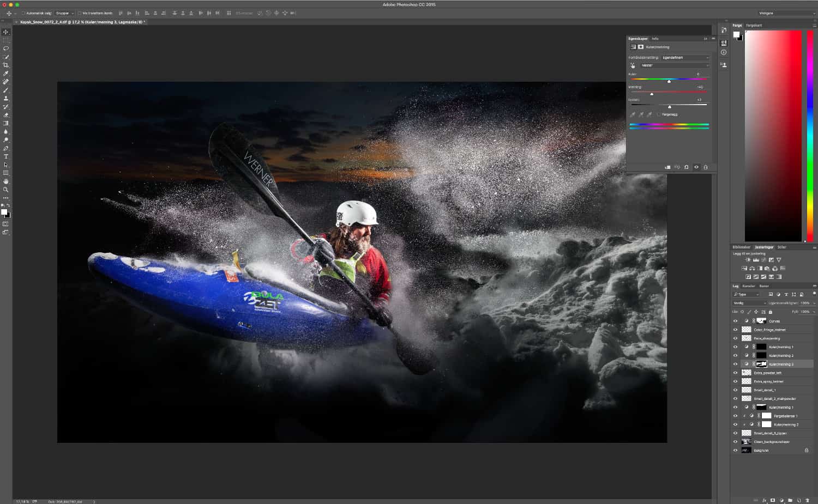Expand the layer blend mode dropdown
818x504 pixels.
[x=749, y=303]
